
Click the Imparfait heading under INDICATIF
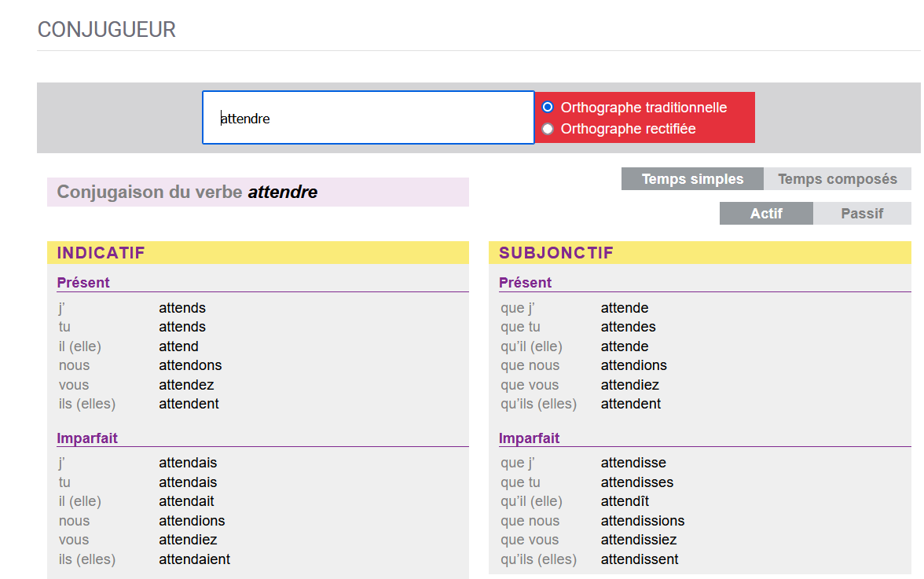(87, 438)
